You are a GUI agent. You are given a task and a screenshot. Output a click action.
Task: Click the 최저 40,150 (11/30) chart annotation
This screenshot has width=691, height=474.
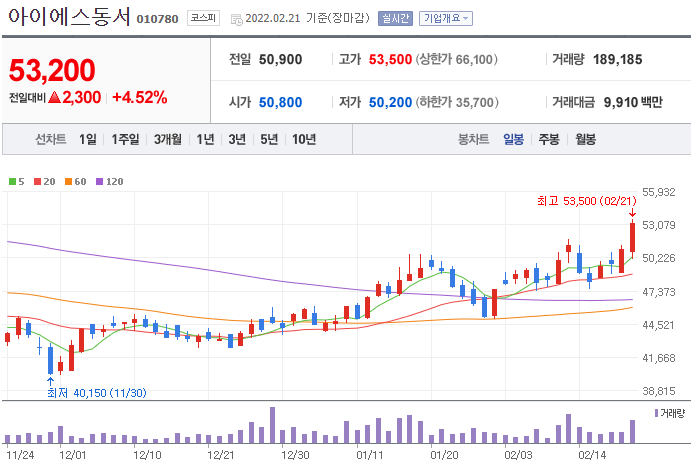(x=97, y=393)
